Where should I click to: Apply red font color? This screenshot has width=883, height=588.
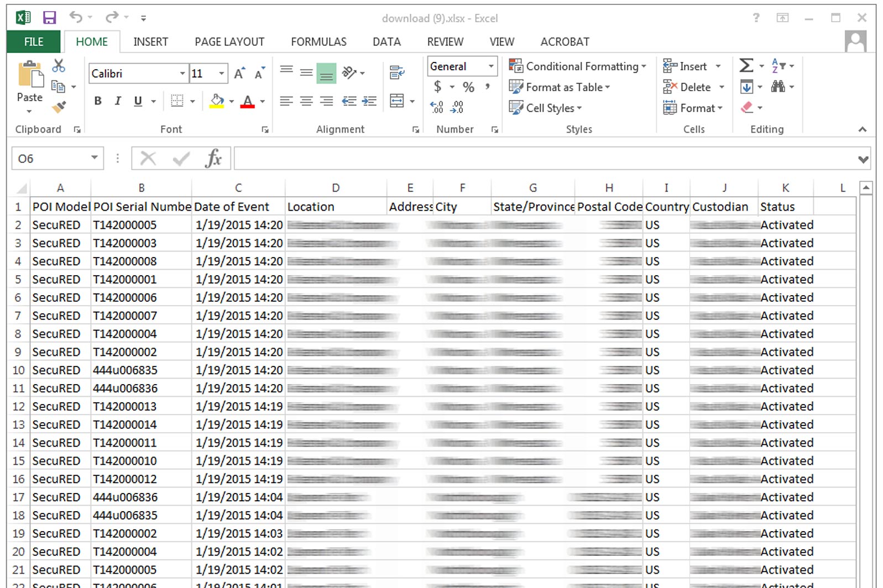point(248,101)
